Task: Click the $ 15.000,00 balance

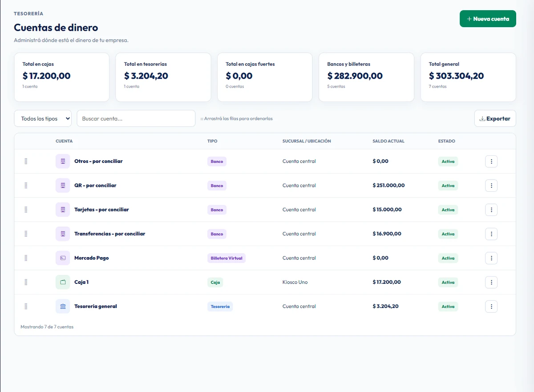Action: (387, 210)
